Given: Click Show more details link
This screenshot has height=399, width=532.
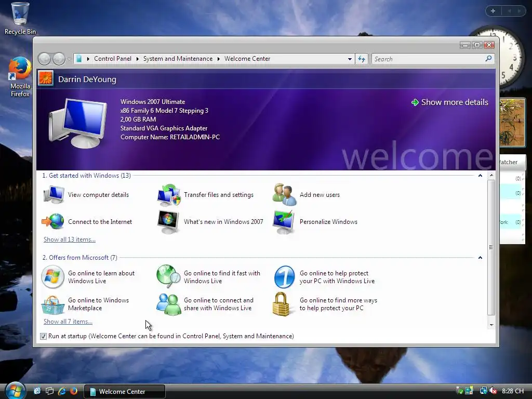Looking at the screenshot, I should click(449, 102).
